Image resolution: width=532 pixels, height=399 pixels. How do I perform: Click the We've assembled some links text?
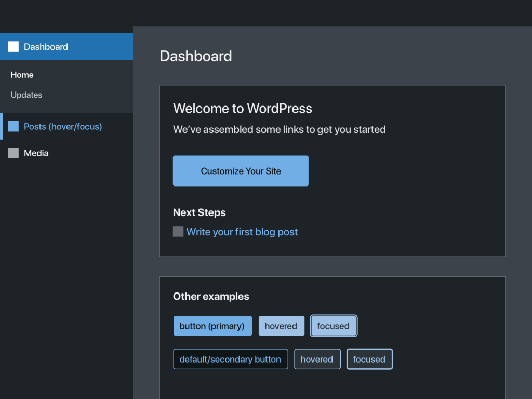tap(279, 129)
